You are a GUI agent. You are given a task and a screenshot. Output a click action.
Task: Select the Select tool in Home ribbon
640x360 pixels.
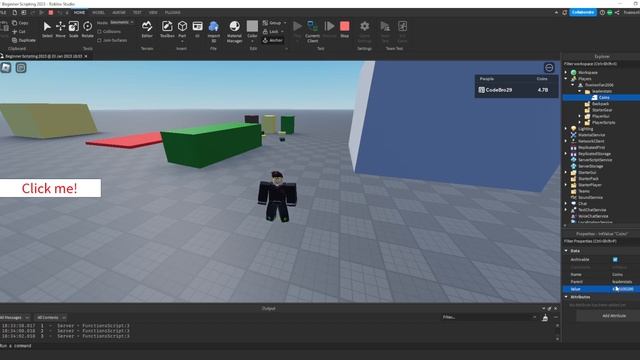47,29
